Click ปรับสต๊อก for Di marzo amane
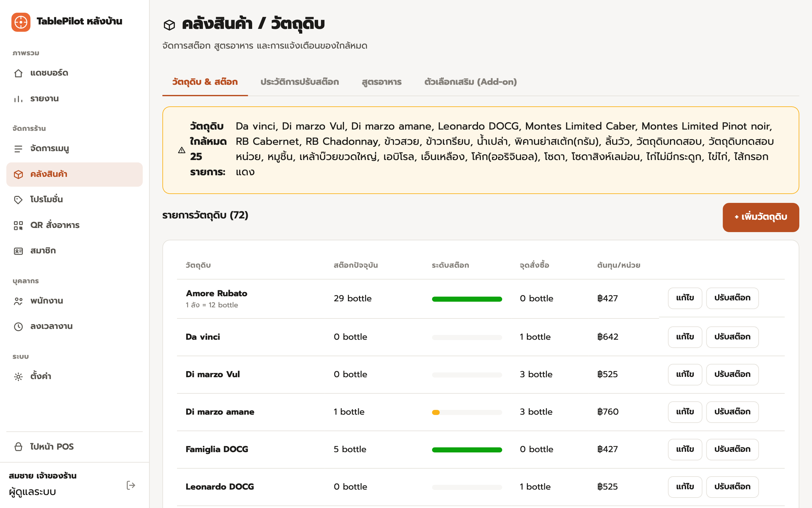Viewport: 812px width, 508px height. (x=732, y=412)
